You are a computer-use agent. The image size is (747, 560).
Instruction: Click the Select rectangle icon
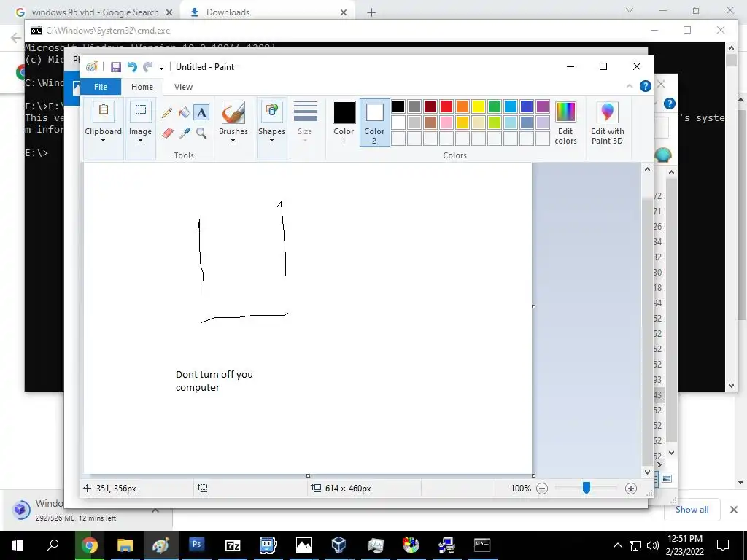(x=141, y=111)
